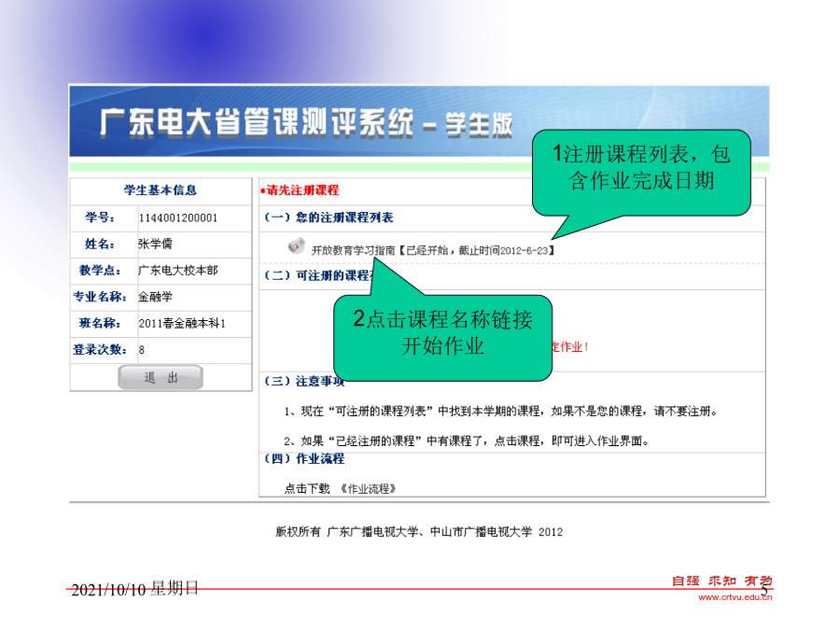Select the major value 金融学
Screen dimensions: 840x630
click(155, 296)
